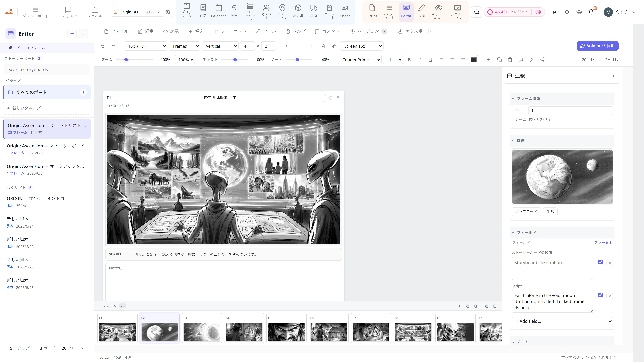
Task: Click the redo arrow
Action: point(113,46)
